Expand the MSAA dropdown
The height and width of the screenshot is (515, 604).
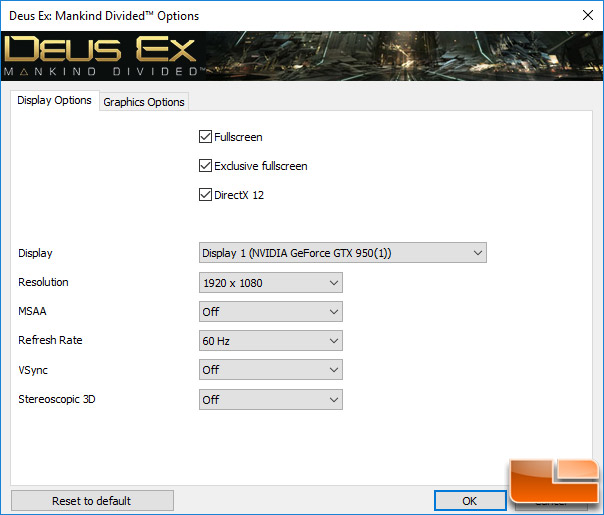click(x=271, y=312)
